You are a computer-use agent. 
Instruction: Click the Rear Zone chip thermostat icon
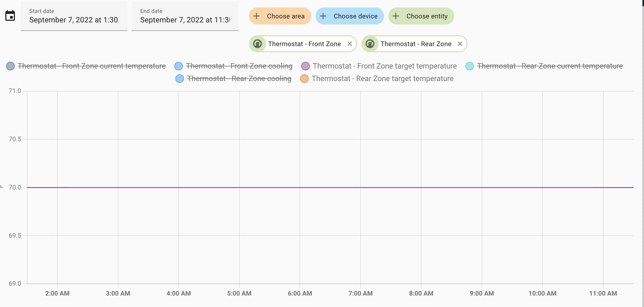(370, 44)
